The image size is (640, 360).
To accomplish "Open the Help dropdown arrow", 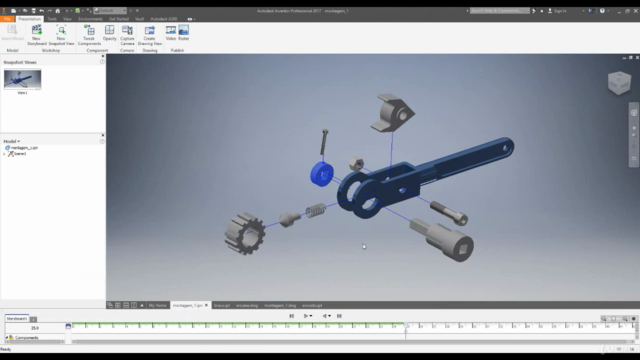I will (608, 11).
